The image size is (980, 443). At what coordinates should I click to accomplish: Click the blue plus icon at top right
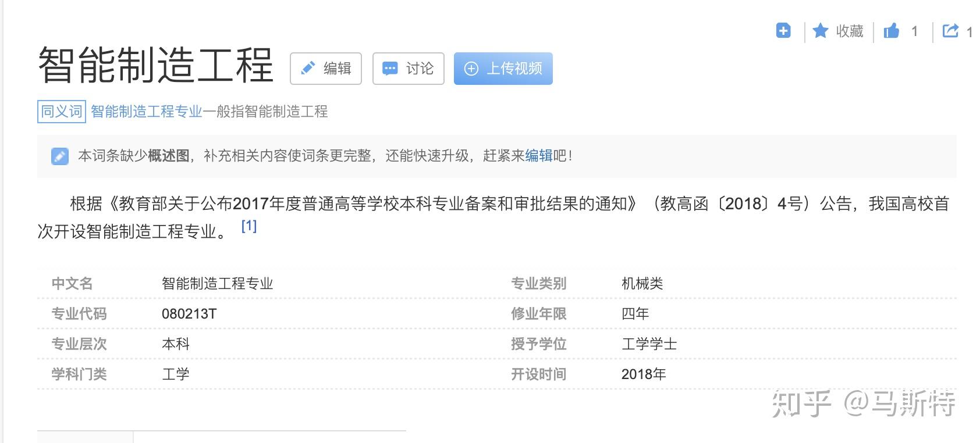783,30
